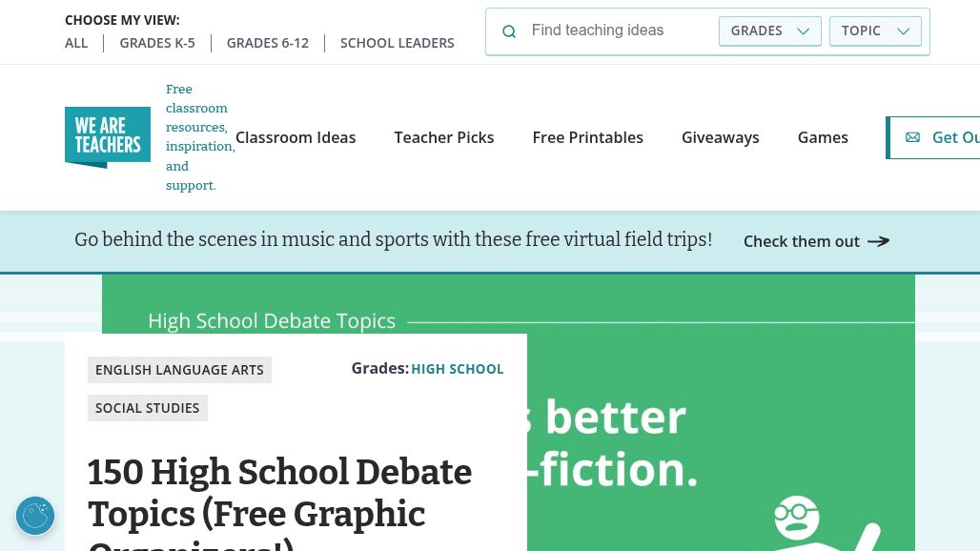Choose the School Leaders view

tap(398, 43)
